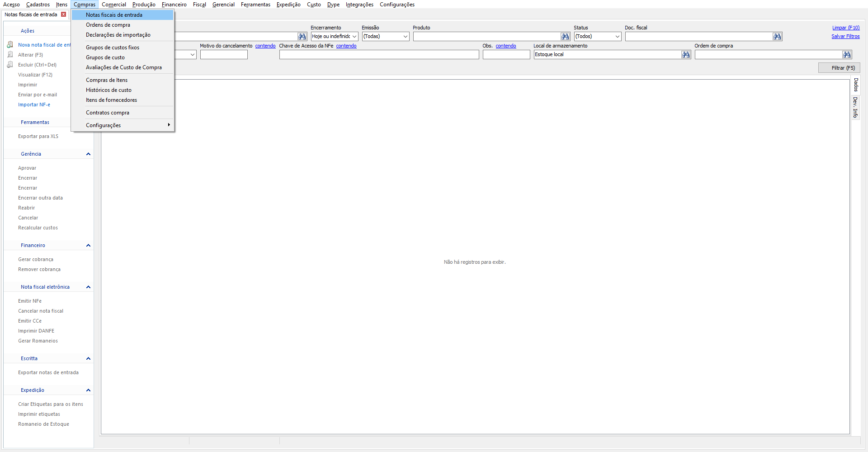Screen dimensions: 868x452
Task: Click the Limpar (F10) link
Action: point(846,28)
